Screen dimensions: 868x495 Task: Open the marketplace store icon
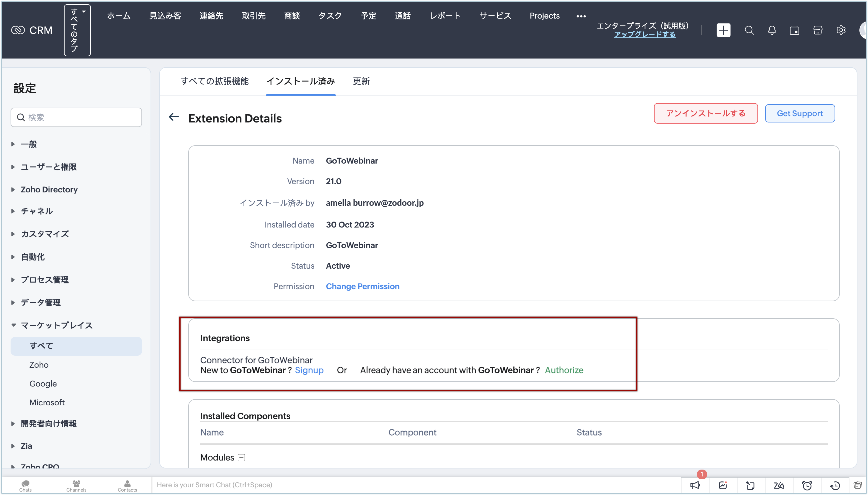pos(818,30)
